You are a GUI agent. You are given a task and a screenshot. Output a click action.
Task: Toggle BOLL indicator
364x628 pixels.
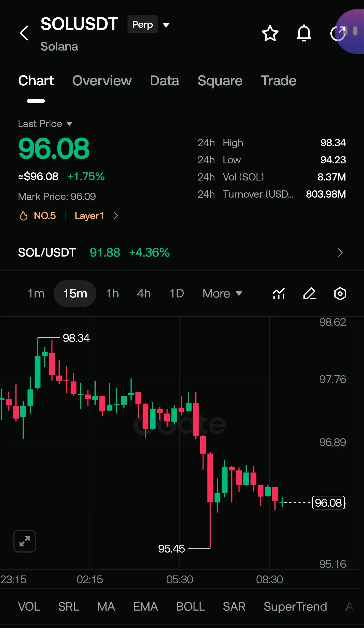coord(190,607)
